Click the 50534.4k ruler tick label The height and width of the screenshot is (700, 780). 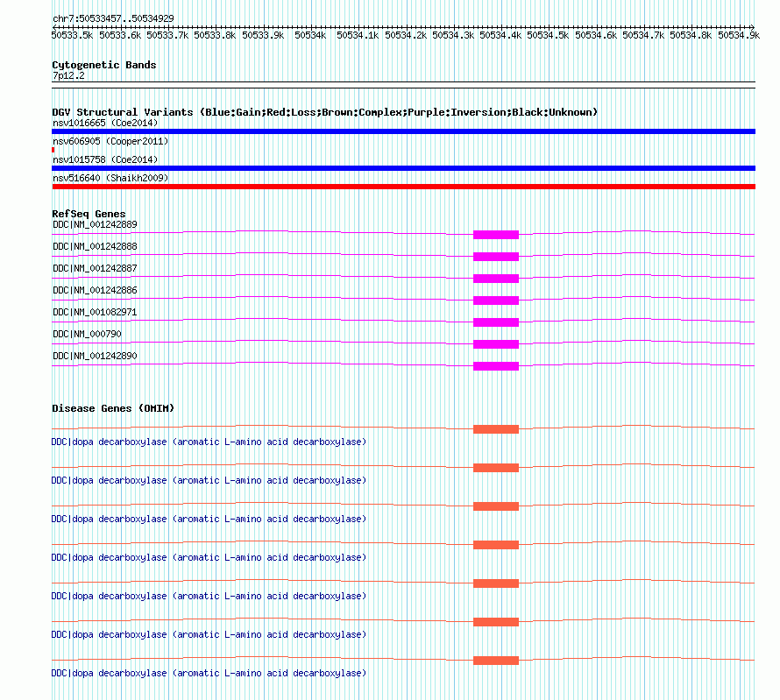[x=500, y=35]
